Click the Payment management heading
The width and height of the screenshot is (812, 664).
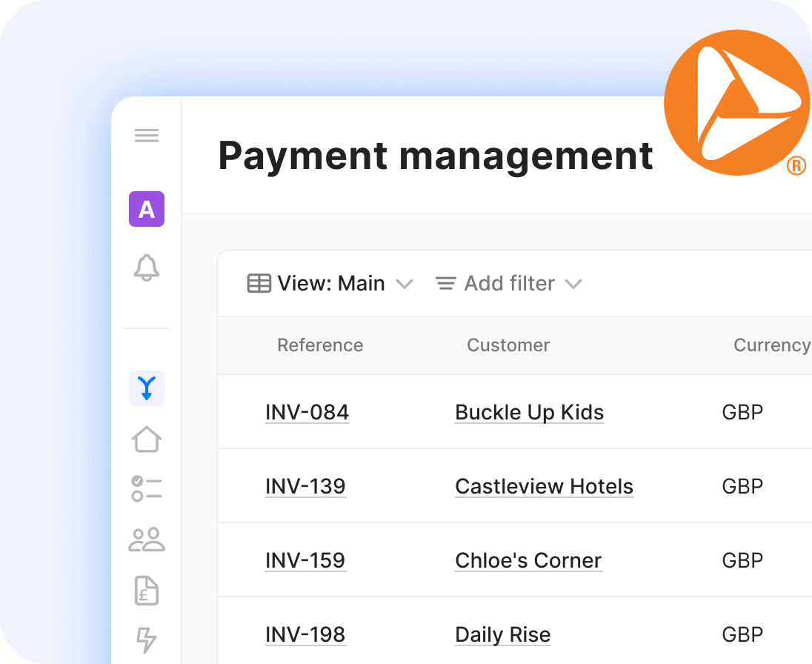pos(436,156)
